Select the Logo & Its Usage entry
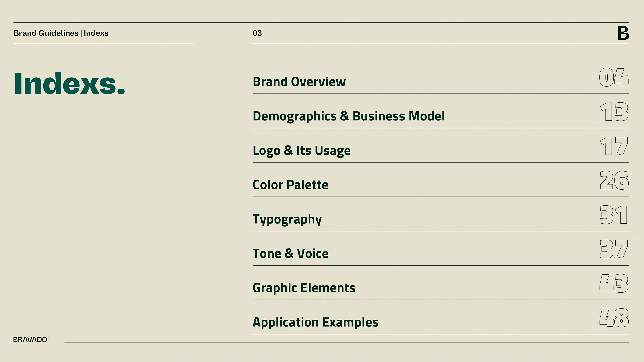This screenshot has width=644, height=362. 302,150
